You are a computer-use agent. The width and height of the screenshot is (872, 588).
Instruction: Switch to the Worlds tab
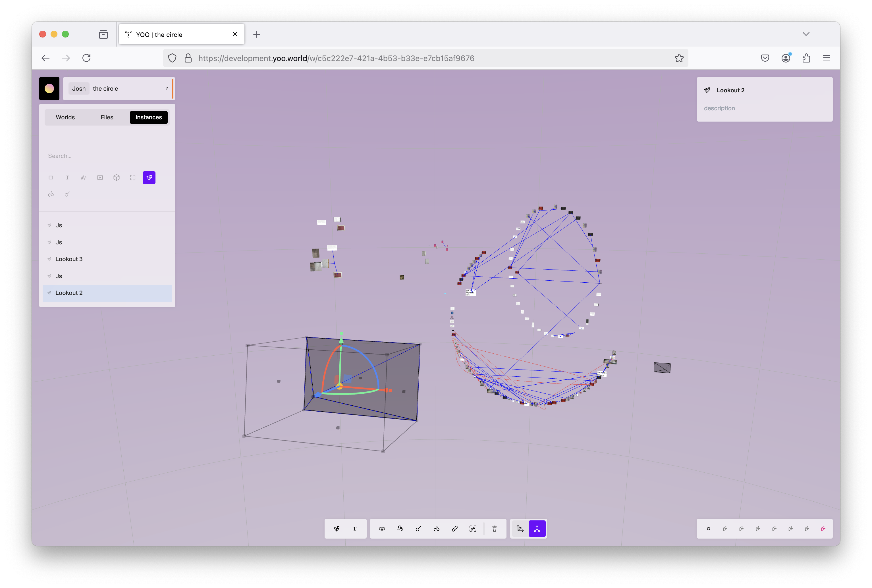click(65, 117)
